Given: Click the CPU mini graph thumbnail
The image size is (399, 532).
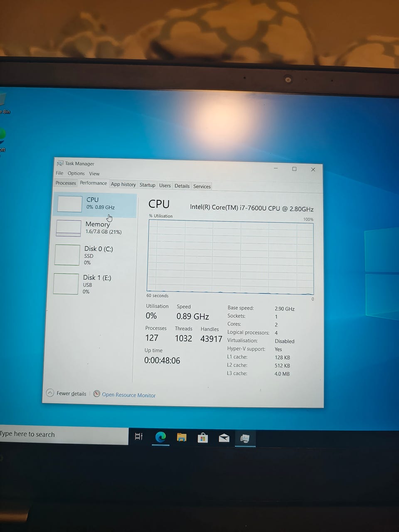Looking at the screenshot, I should (x=70, y=204).
